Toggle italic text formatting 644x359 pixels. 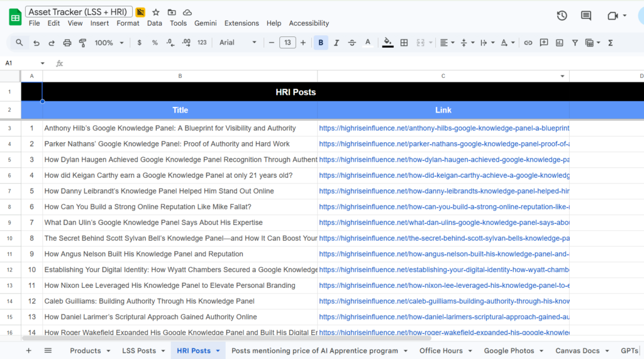[x=336, y=43]
